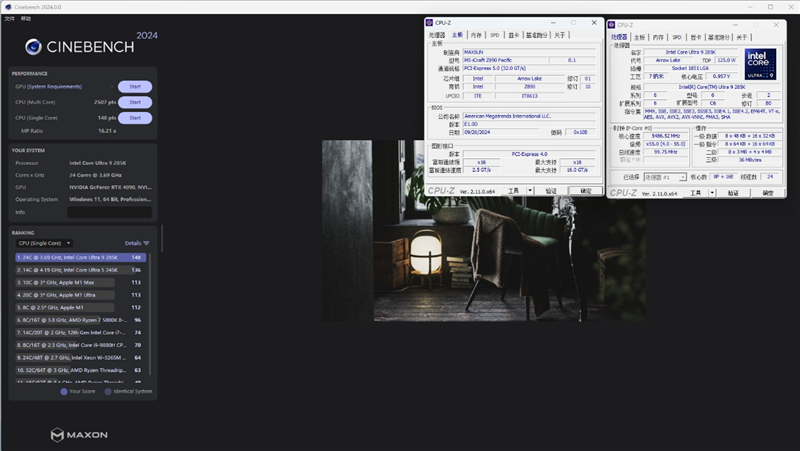Click the Identical System legend dot

pyautogui.click(x=109, y=391)
